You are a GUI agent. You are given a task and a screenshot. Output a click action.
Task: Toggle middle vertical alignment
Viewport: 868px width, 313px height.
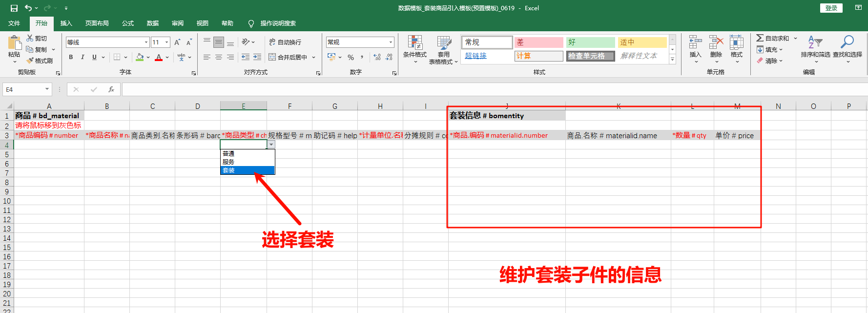point(219,42)
